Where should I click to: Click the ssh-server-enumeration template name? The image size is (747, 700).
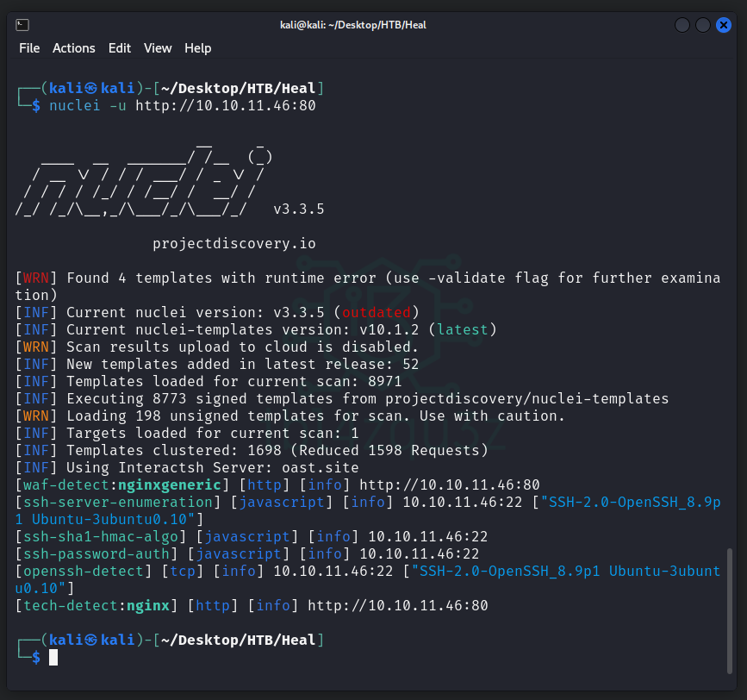(x=118, y=503)
